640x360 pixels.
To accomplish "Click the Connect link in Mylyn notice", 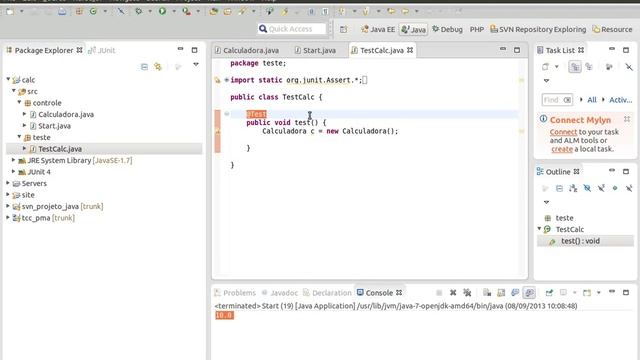I will tap(563, 132).
